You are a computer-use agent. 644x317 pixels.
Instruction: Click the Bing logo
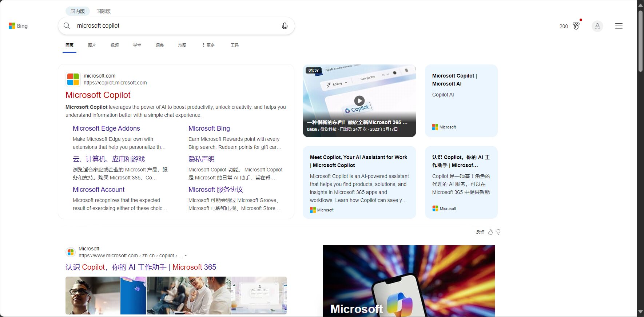[18, 26]
